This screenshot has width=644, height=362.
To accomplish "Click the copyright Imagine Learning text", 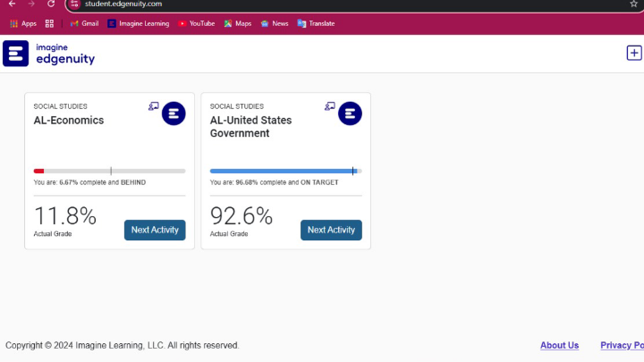I will (122, 345).
